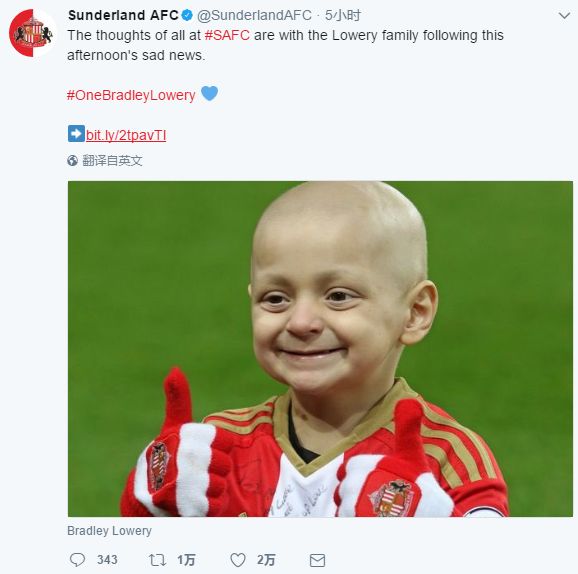
Task: Open the tweet options chevron menu
Action: [564, 16]
